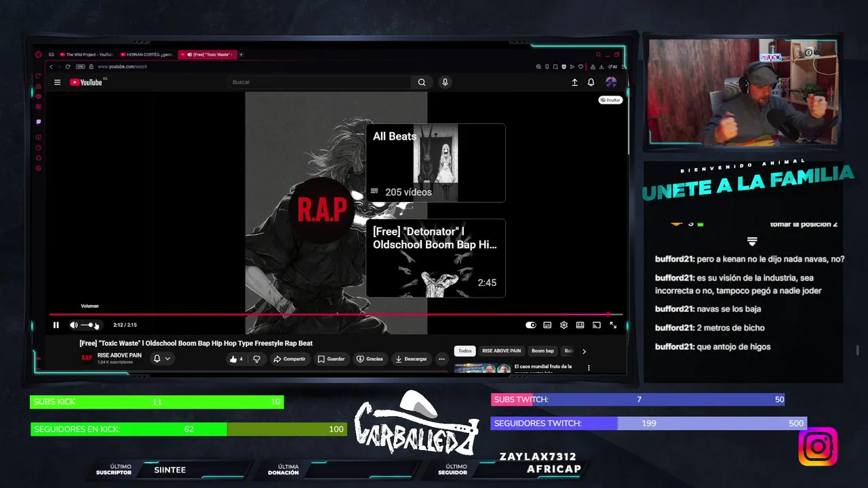This screenshot has width=868, height=488.
Task: Open the YouTube hamburger guide menu
Action: [57, 82]
